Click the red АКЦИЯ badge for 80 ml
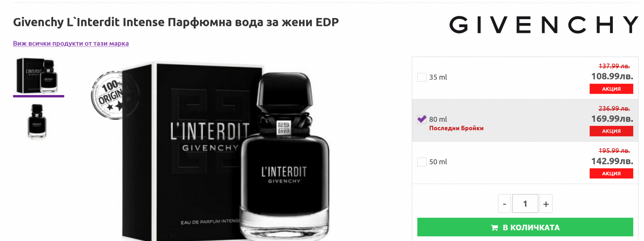Screen dimensions: 644x241 pos(611,131)
